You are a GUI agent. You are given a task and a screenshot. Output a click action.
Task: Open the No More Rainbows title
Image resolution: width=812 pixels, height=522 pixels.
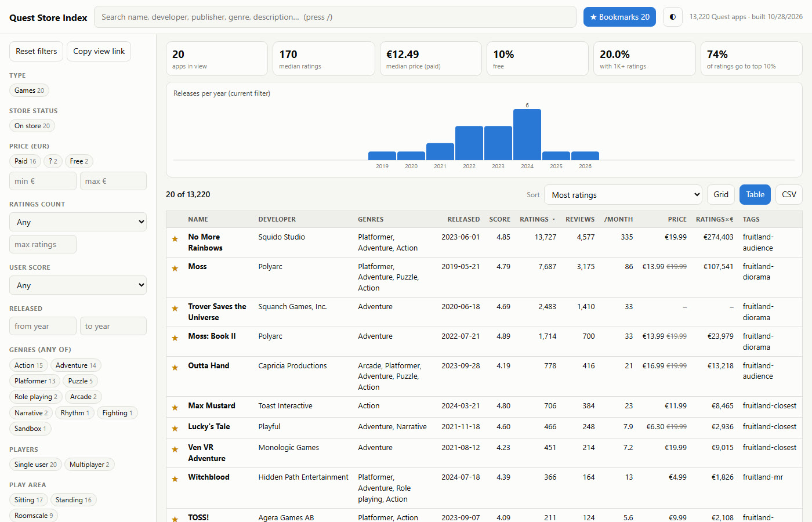[205, 242]
